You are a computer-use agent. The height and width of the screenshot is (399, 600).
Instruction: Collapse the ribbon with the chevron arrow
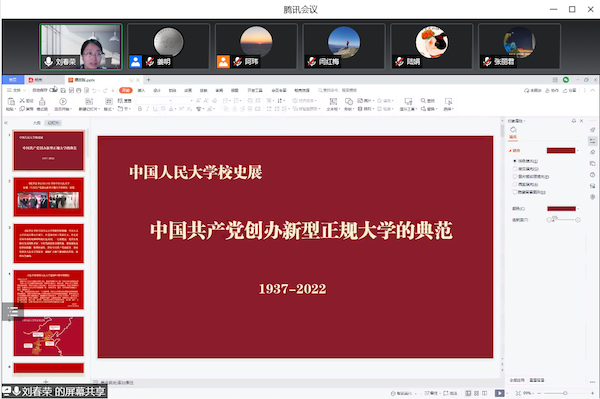click(x=592, y=90)
